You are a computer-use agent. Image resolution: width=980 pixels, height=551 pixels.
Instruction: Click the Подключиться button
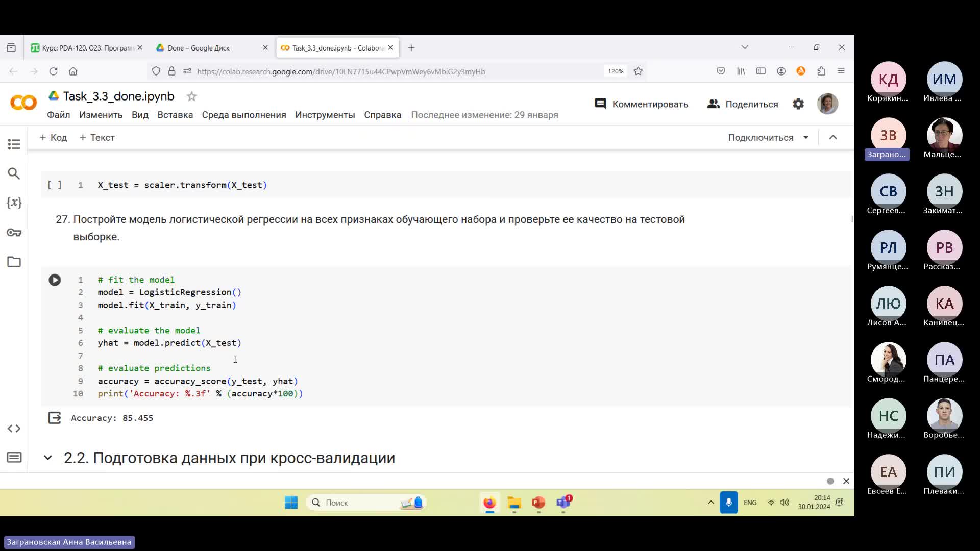click(x=761, y=138)
